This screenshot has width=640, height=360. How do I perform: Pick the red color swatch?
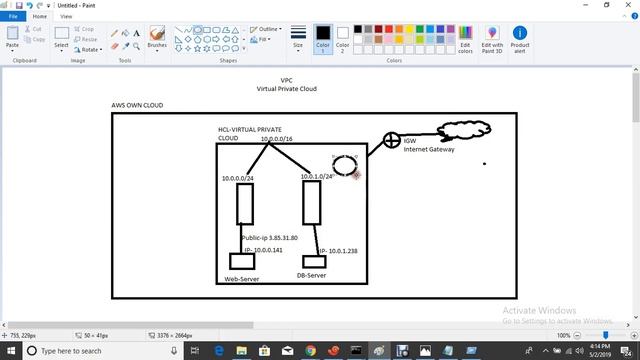(x=389, y=29)
